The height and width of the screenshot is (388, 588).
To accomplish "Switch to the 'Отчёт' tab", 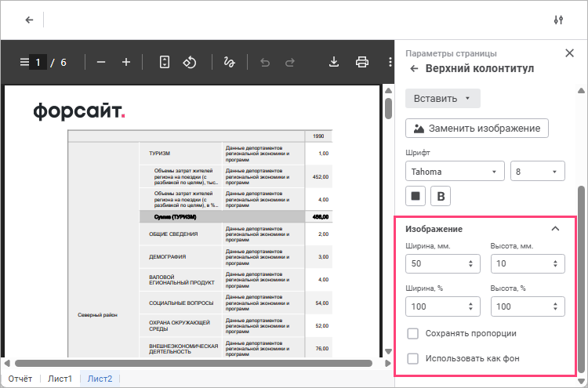I will [x=21, y=379].
